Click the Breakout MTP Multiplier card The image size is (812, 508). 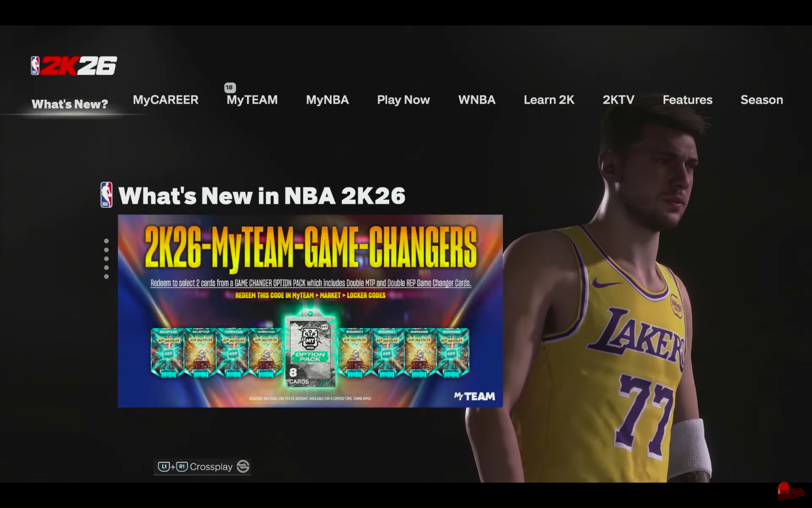coord(355,353)
